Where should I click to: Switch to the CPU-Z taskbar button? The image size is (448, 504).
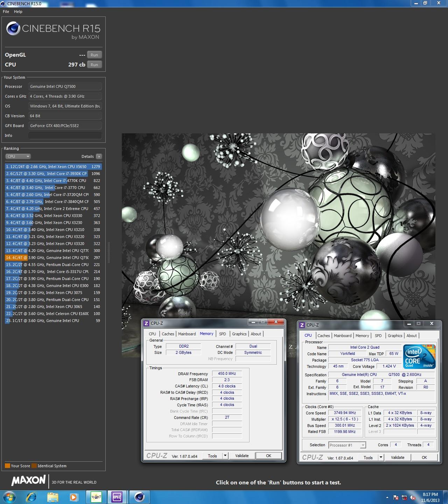pyautogui.click(x=117, y=497)
